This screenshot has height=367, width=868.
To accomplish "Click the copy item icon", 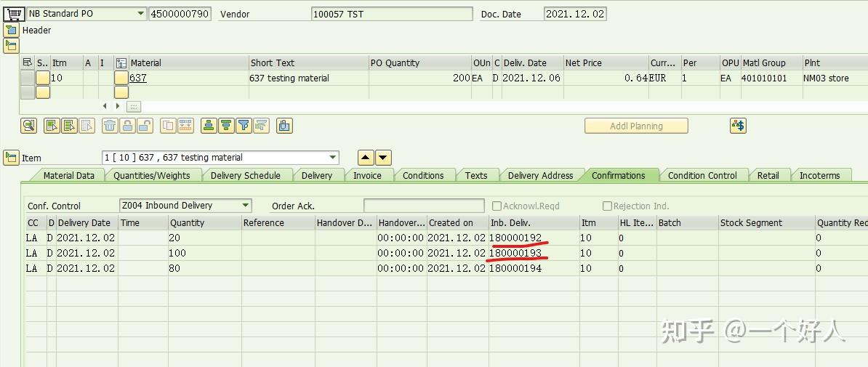I will (168, 126).
